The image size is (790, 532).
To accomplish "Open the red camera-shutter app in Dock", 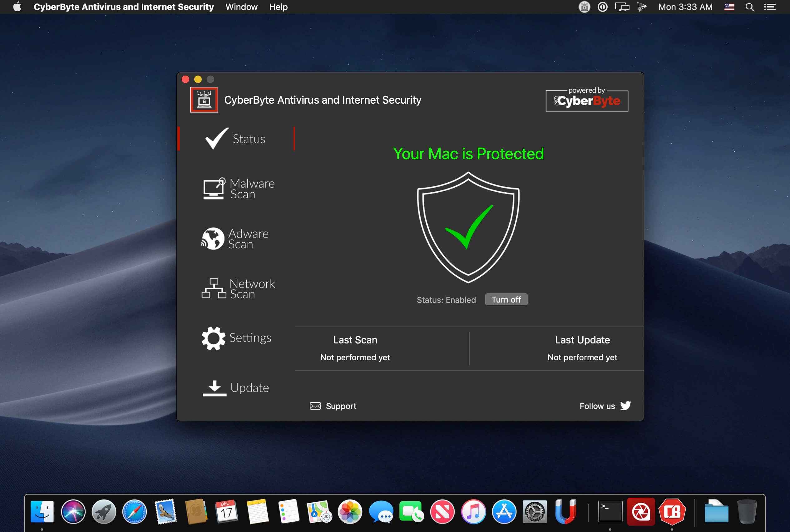I will (641, 511).
